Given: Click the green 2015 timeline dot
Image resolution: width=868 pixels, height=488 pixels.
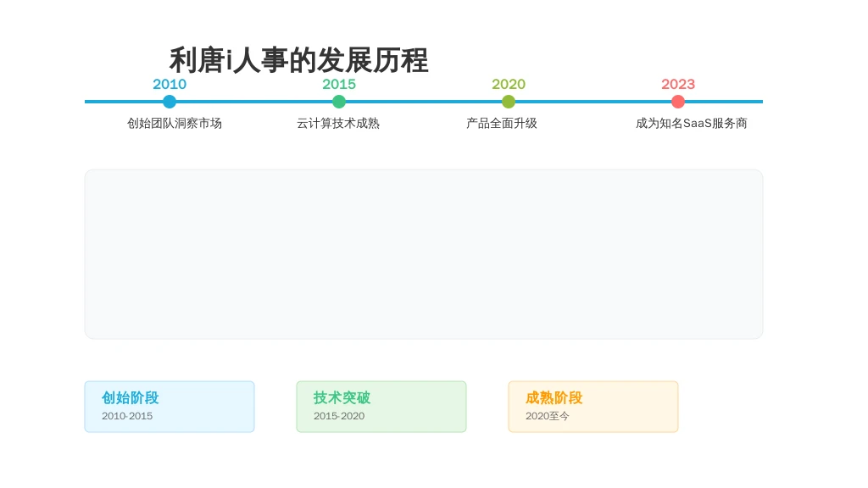Looking at the screenshot, I should 339,102.
